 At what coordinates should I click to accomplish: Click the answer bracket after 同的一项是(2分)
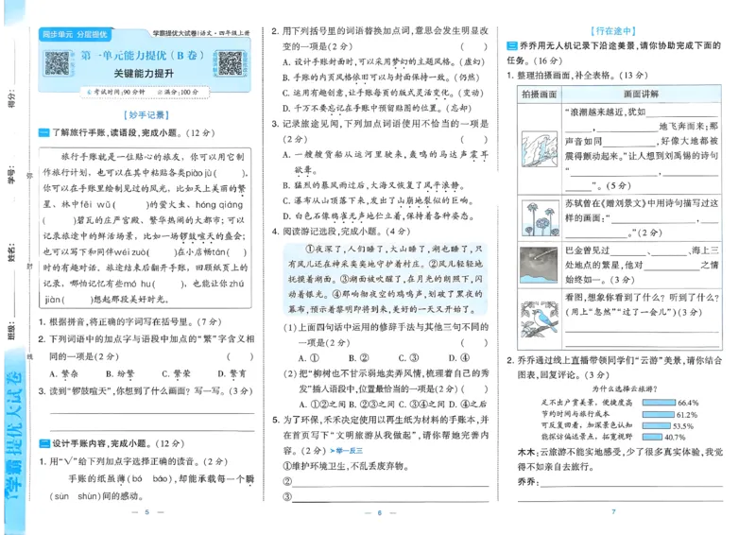240,356
